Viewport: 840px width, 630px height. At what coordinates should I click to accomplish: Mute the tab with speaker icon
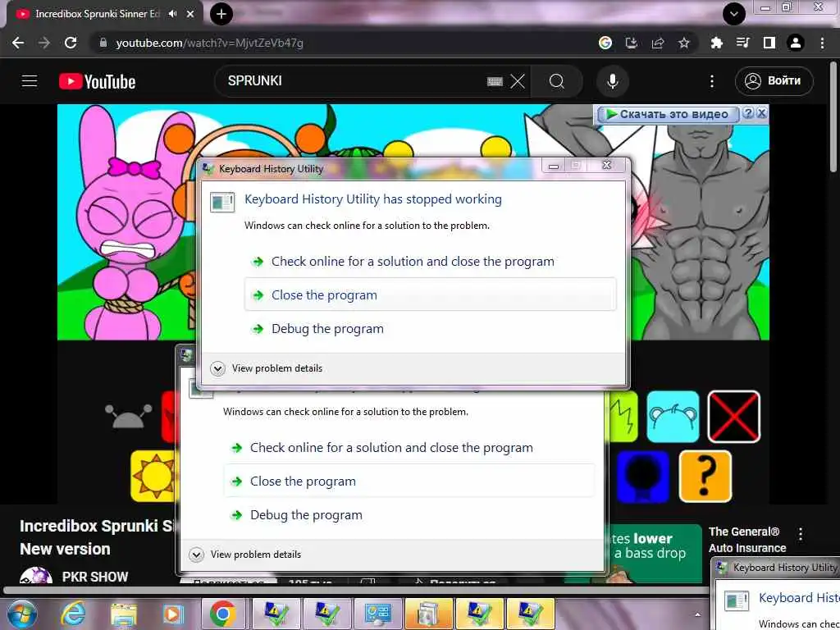[x=172, y=14]
